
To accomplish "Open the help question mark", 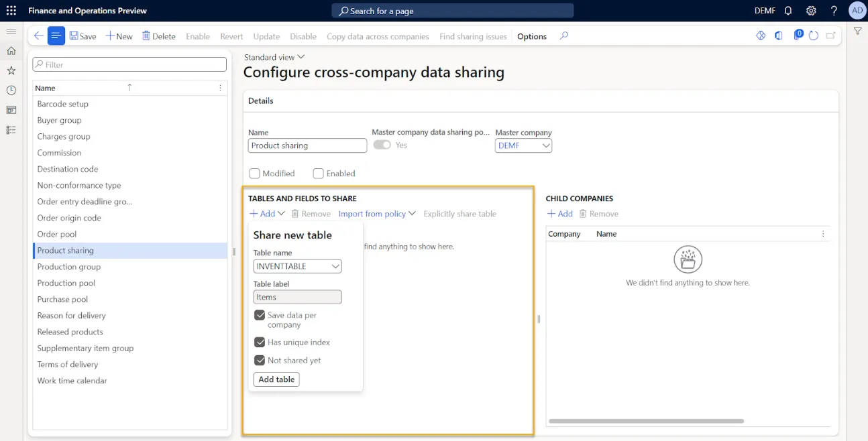I will (x=834, y=11).
